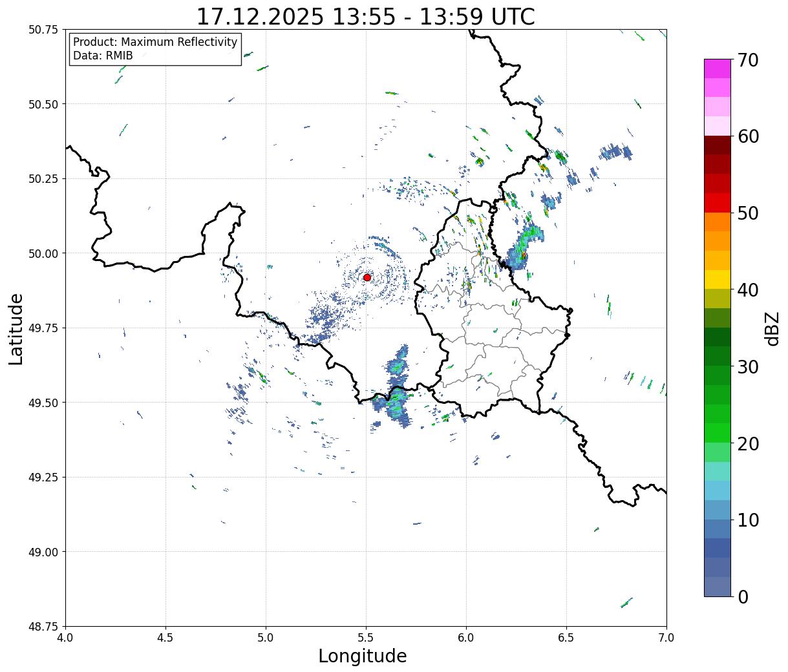Select the plot title showing 17.12.2025 13:55 - 13:59 UTC
788x672 pixels.
click(365, 17)
